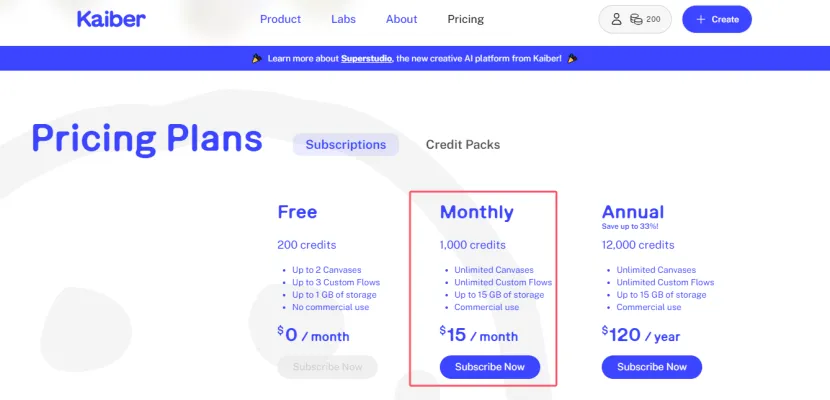
Task: Click the disabled Free plan subscribe button
Action: [328, 367]
